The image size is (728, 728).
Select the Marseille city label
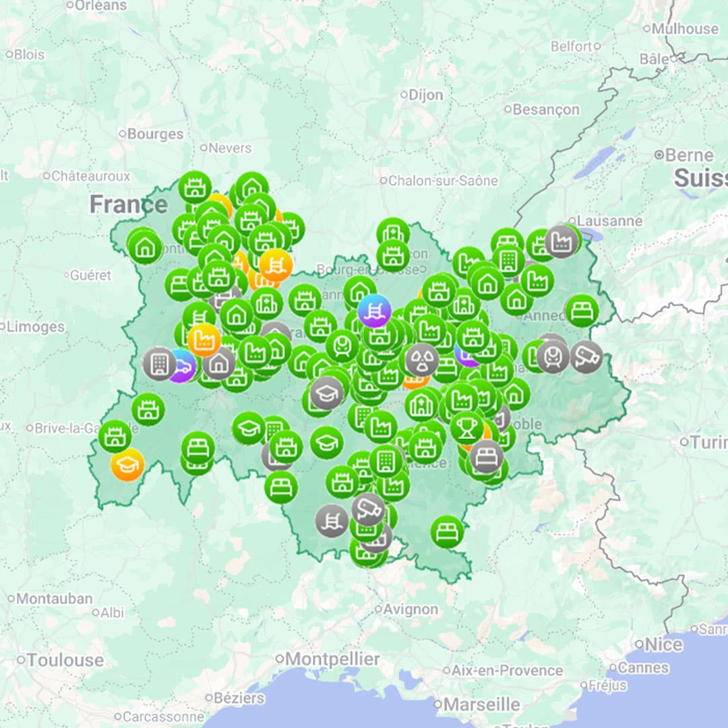(x=481, y=704)
